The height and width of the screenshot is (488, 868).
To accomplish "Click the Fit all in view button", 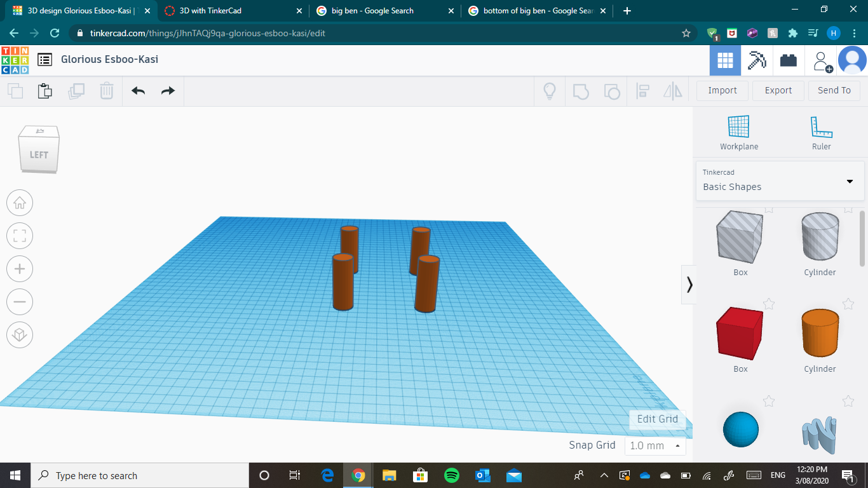I will [20, 236].
